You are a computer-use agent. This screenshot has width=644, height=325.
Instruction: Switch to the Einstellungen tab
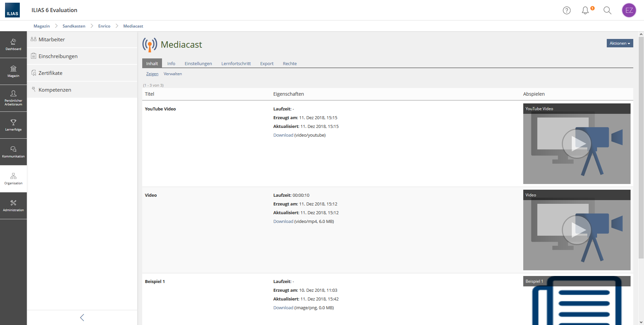(198, 63)
